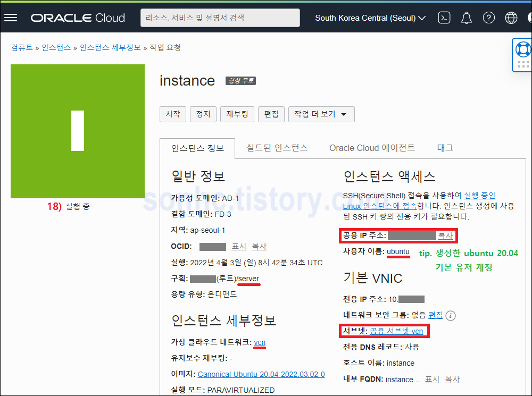Open the vcn virtual cloud network link
This screenshot has width=532, height=396.
260,342
